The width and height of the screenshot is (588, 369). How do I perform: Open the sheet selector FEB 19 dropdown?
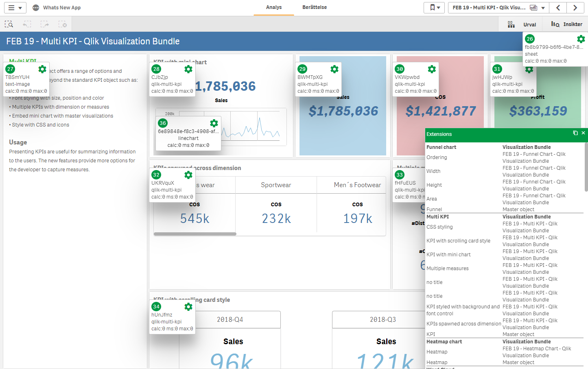[x=498, y=8]
